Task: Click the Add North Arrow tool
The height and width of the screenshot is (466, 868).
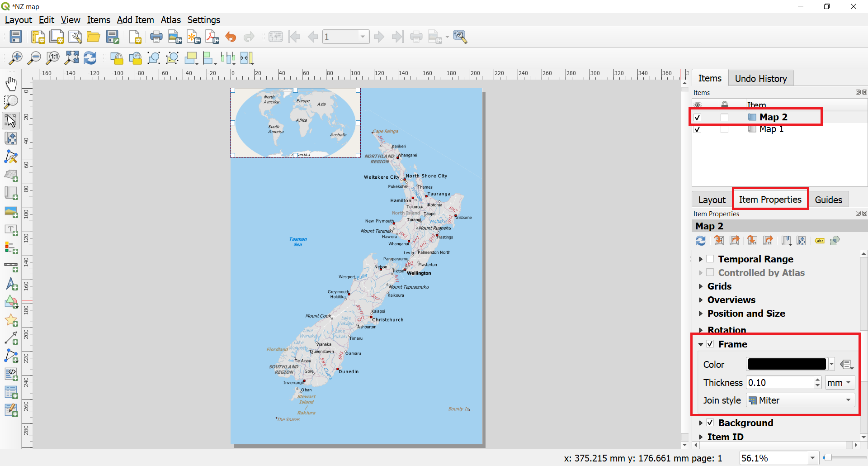Action: [x=11, y=285]
